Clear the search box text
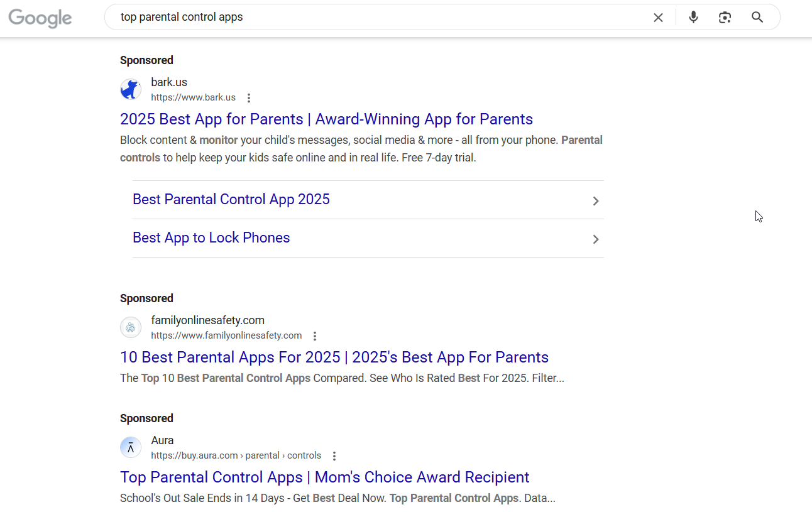 click(x=658, y=18)
